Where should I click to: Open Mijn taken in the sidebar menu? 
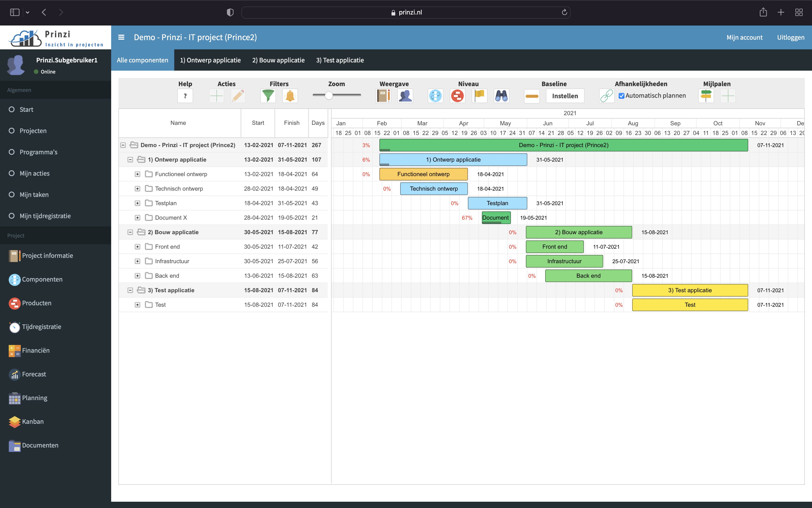55,194
